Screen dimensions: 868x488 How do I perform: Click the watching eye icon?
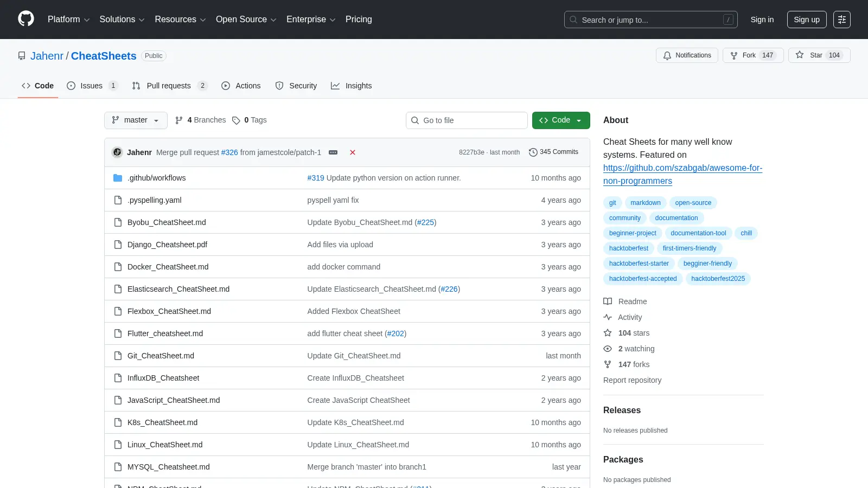608,349
